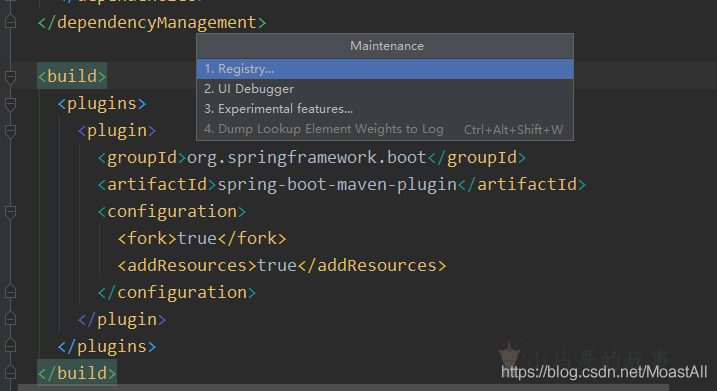Screen dimensions: 717x391
Task: Click the closing configuration tag
Action: point(177,292)
